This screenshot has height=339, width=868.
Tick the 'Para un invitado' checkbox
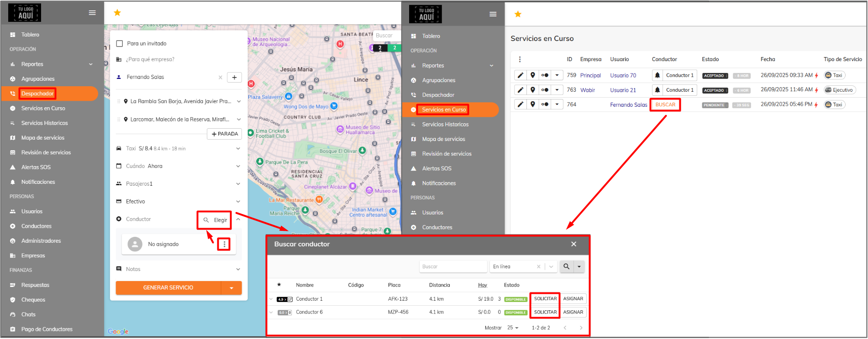click(x=120, y=44)
